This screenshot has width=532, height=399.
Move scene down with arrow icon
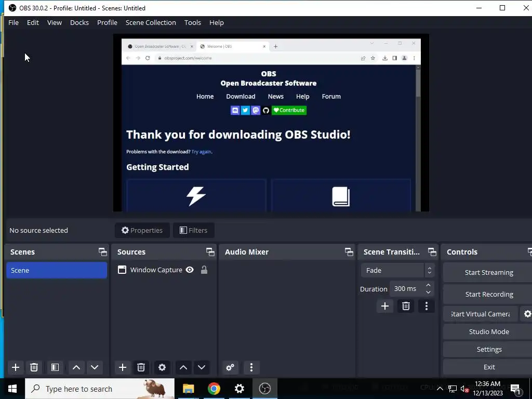[95, 367]
